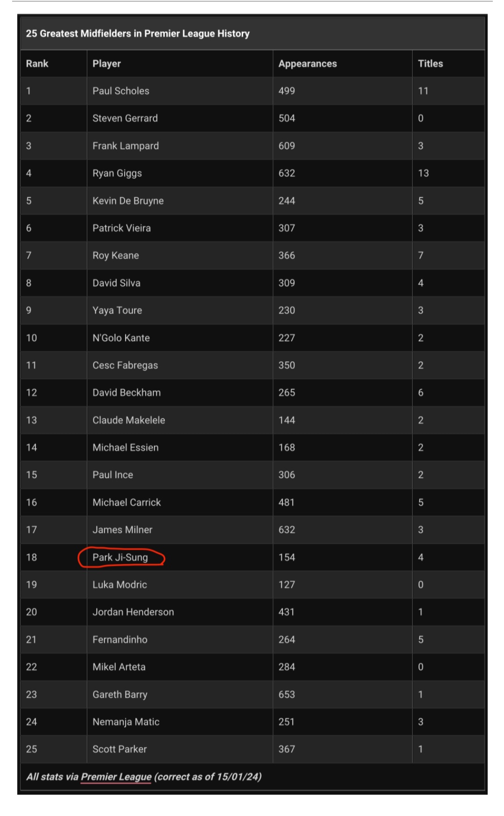This screenshot has height=816, width=504.
Task: Select Luka Modric in the player list
Action: tap(119, 585)
